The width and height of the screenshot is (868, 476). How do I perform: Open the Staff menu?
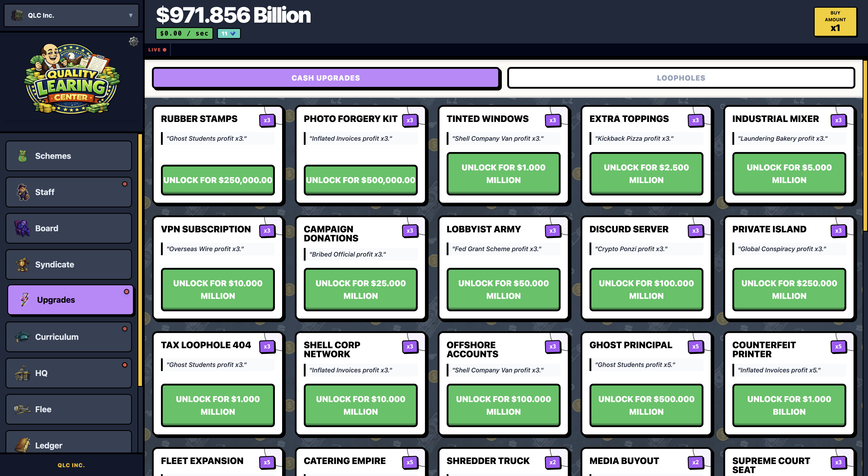[x=69, y=192]
